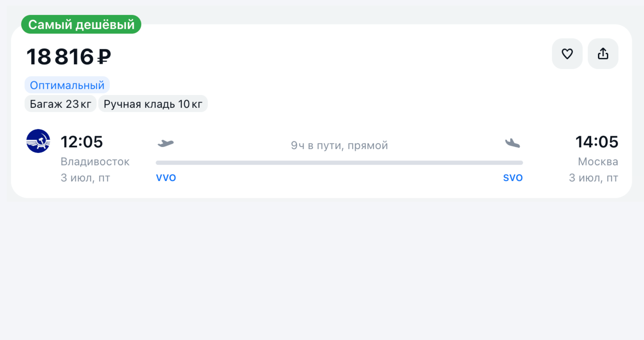Click the flight duration progress bar

coord(339,163)
